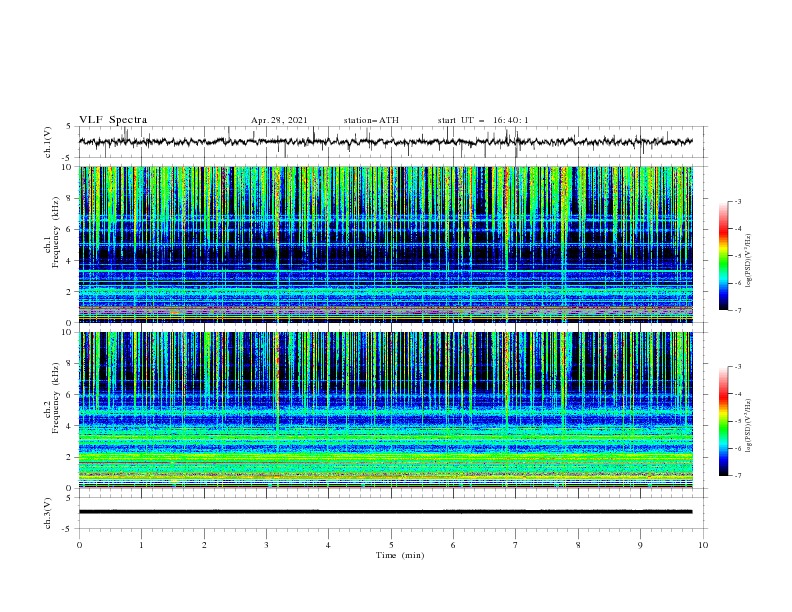Click time axis tick label "3"

point(266,545)
